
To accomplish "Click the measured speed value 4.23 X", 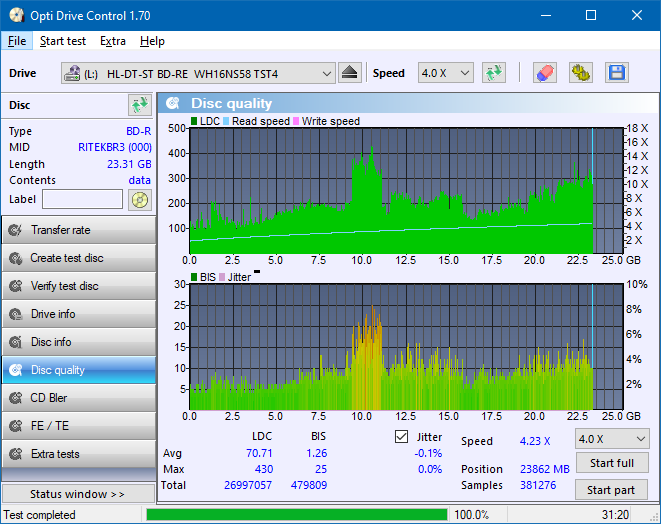I will (535, 441).
